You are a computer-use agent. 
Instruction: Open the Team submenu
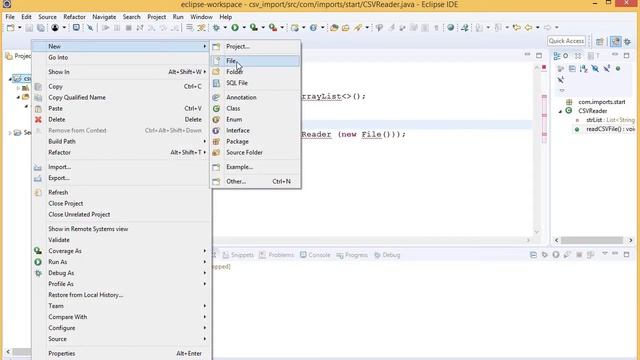[x=122, y=306]
